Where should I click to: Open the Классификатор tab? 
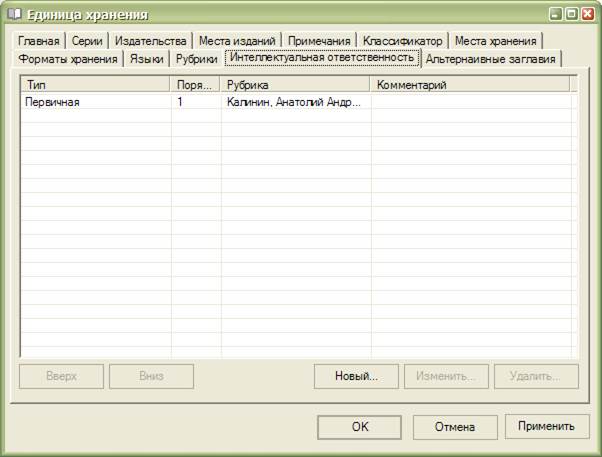pos(402,41)
